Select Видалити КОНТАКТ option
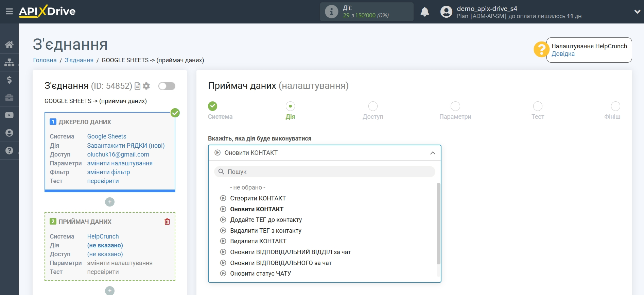The width and height of the screenshot is (644, 295). (258, 241)
